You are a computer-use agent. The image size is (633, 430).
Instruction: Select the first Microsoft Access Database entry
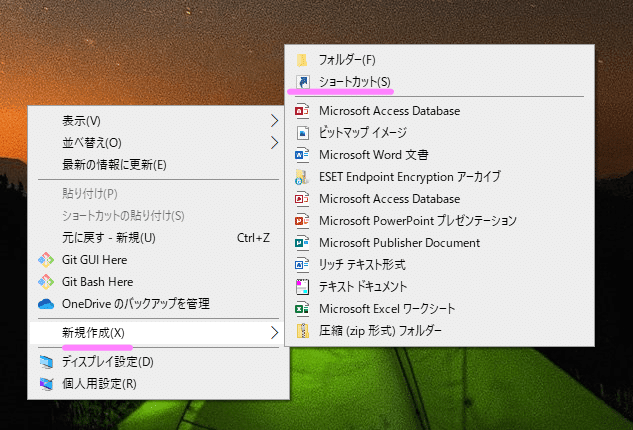440,111
